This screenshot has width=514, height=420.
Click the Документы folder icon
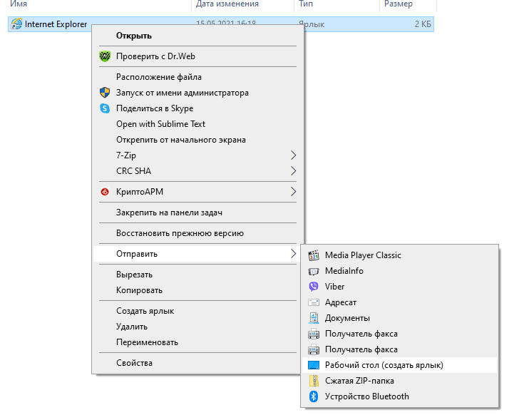pyautogui.click(x=314, y=318)
